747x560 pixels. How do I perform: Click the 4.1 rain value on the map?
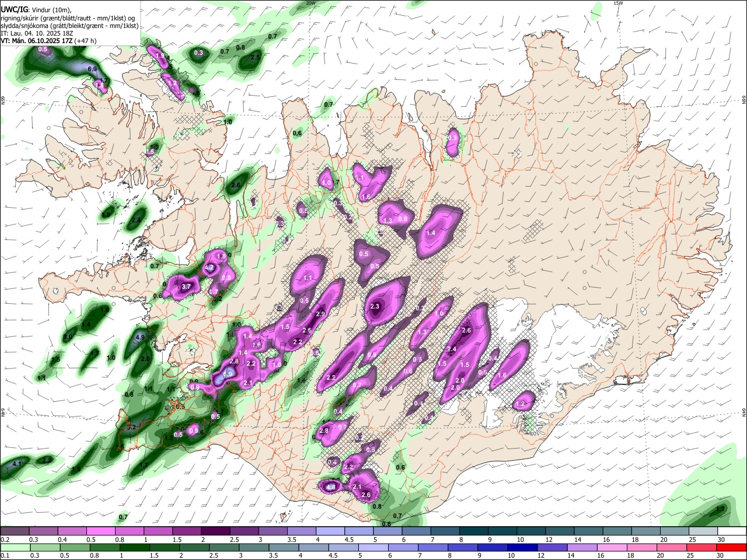click(17, 464)
